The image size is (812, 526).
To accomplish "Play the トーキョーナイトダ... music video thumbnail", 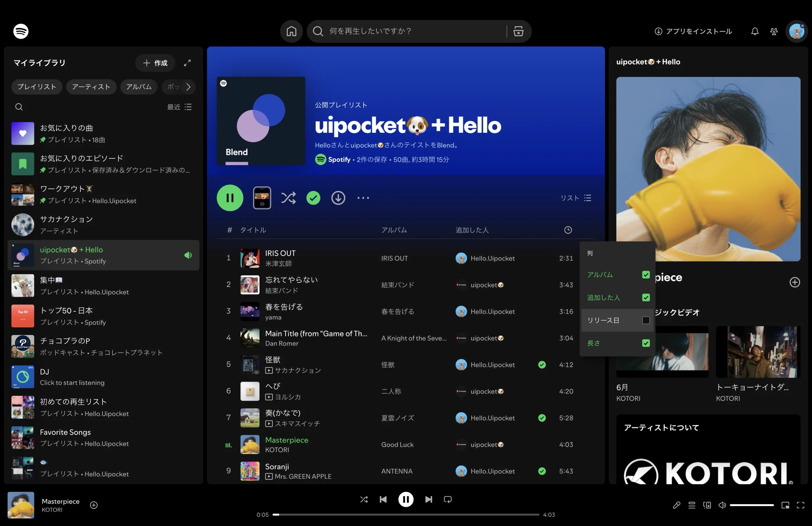I will (x=758, y=352).
